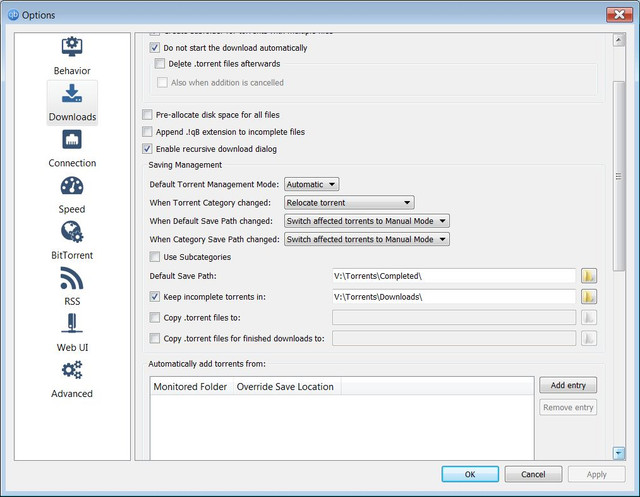Image resolution: width=640 pixels, height=497 pixels.
Task: Enable Use Subcategories checkbox
Action: pyautogui.click(x=154, y=257)
